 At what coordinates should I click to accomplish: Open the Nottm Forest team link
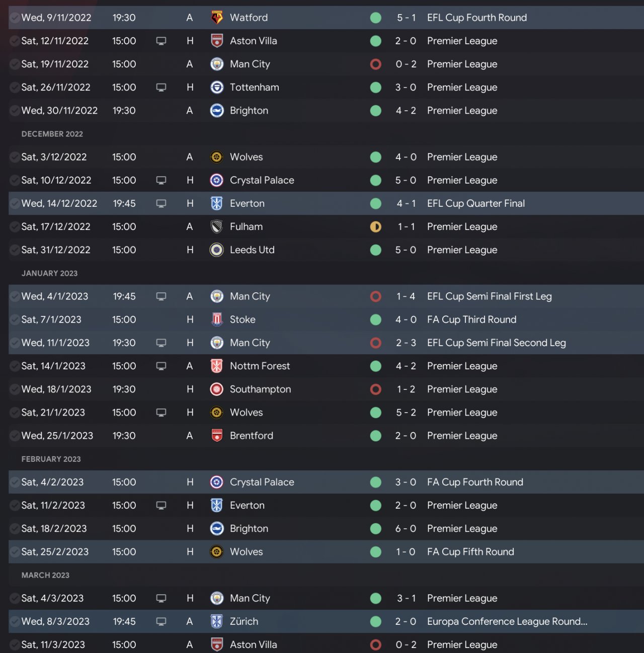coord(260,366)
